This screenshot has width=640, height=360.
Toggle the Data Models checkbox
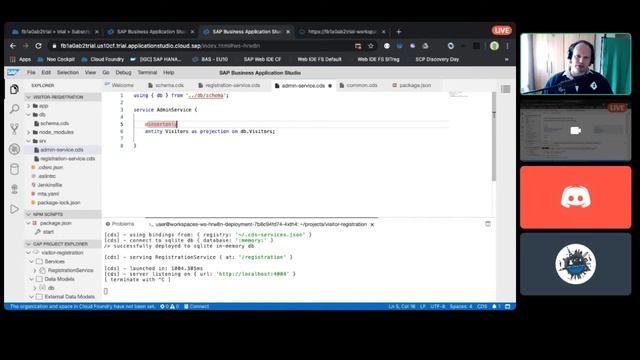coord(40,279)
